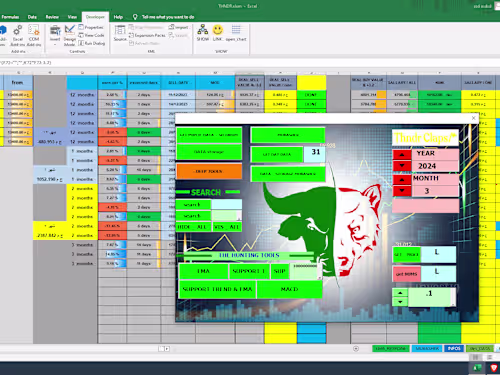Click Tell me what you want lightbulb
This screenshot has width=500, height=375.
(135, 17)
